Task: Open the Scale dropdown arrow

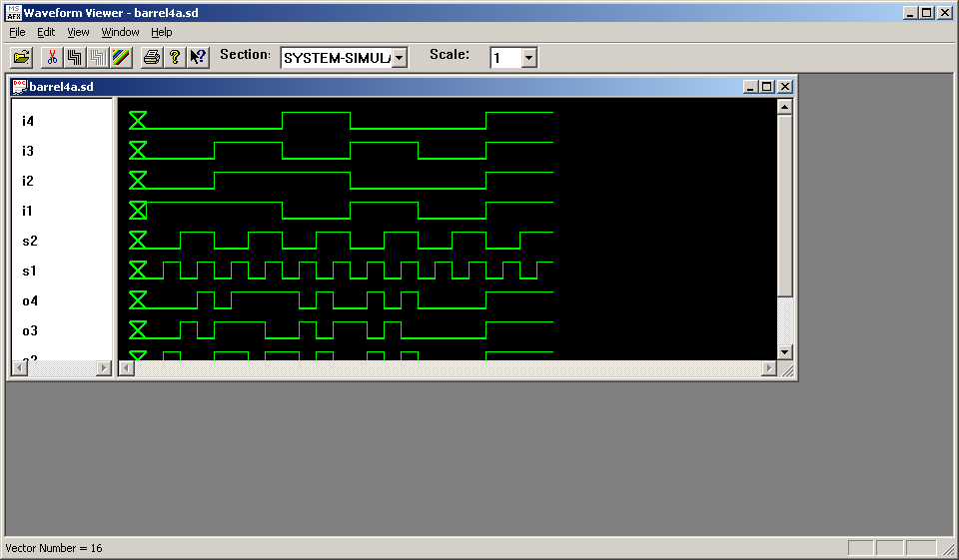Action: [x=528, y=58]
